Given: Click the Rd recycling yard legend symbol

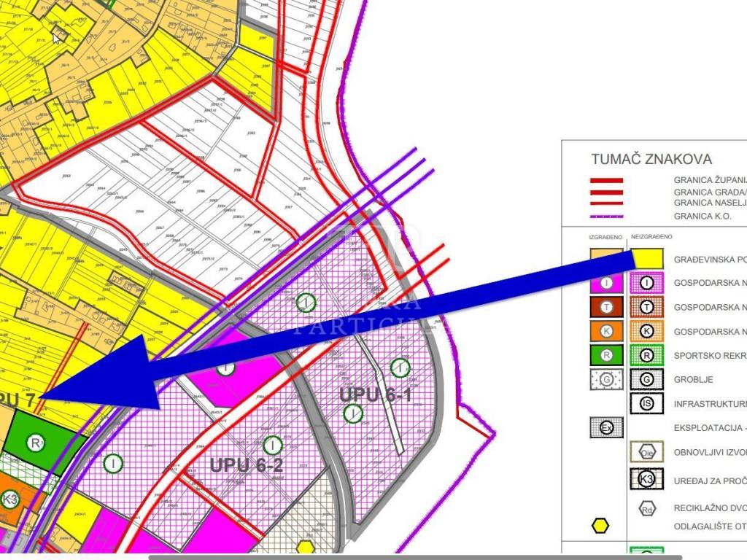Looking at the screenshot, I should click(x=646, y=509).
